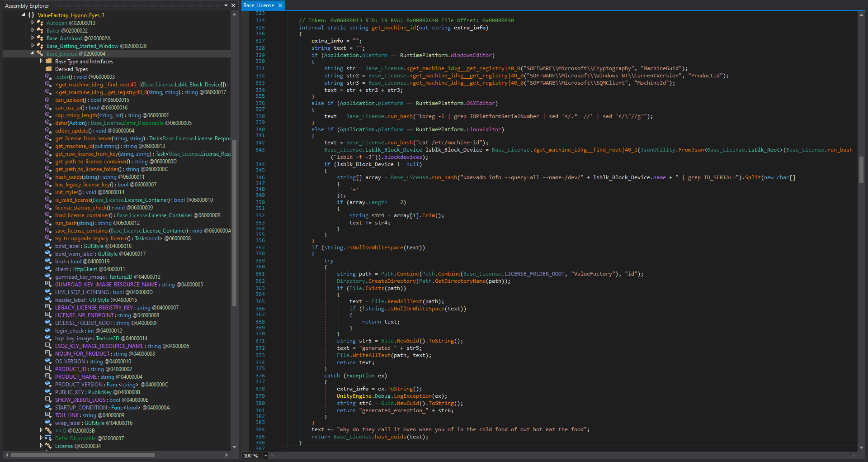Click the Assembly Explorer scroll-up arrow
The height and width of the screenshot is (462, 868).
tap(234, 14)
